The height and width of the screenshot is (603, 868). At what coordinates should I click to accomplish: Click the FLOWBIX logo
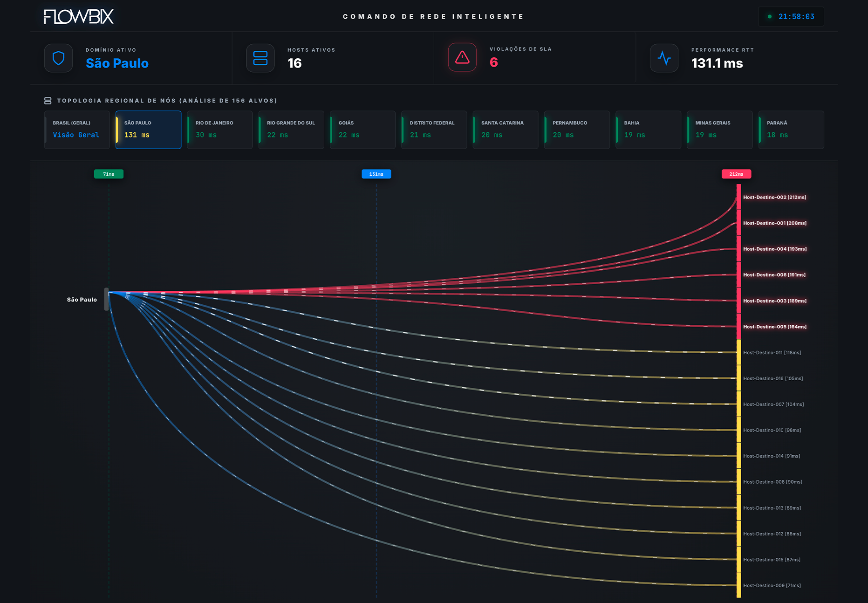77,16
